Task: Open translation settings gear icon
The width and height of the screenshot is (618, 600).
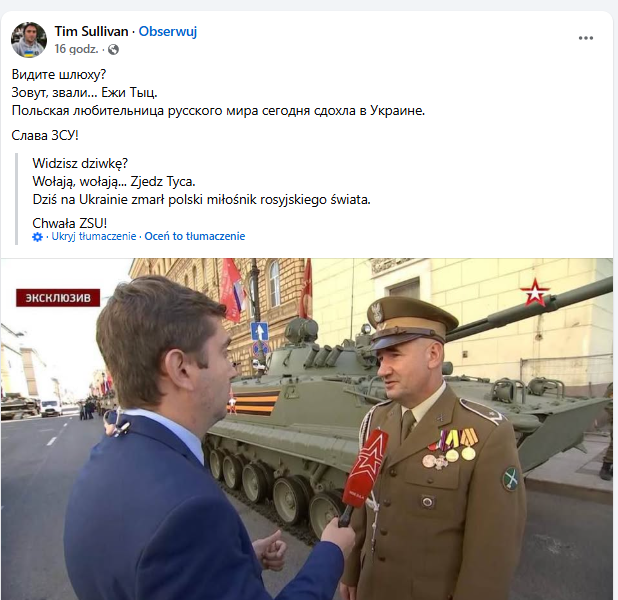Action: [37, 237]
